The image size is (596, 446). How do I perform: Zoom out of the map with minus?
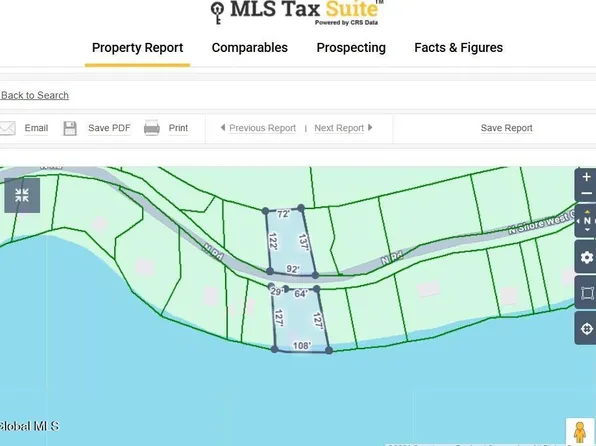tap(586, 194)
